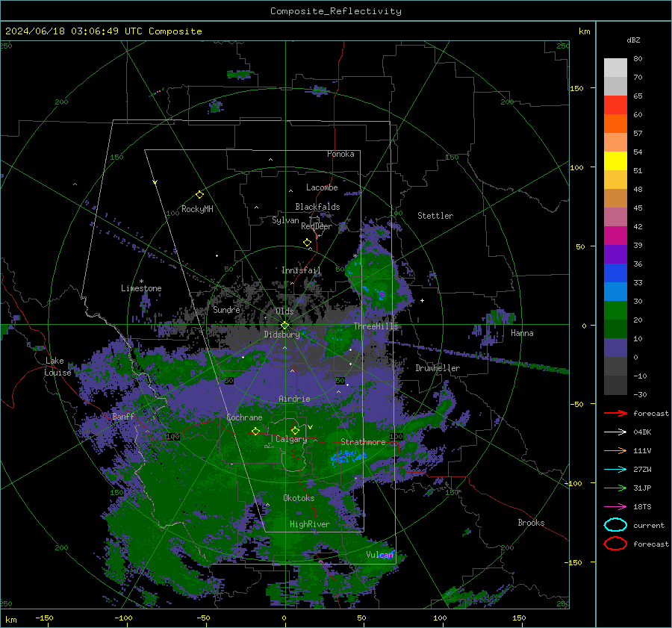The image size is (672, 628).
Task: Click the yellow diamond marker near RockyMH
Action: point(199,195)
